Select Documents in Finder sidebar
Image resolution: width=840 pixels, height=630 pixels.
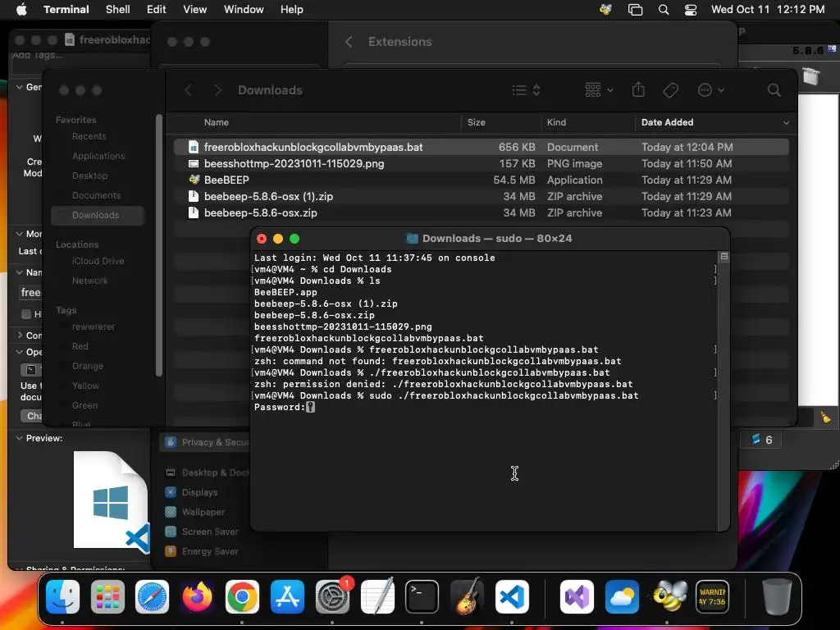point(97,195)
